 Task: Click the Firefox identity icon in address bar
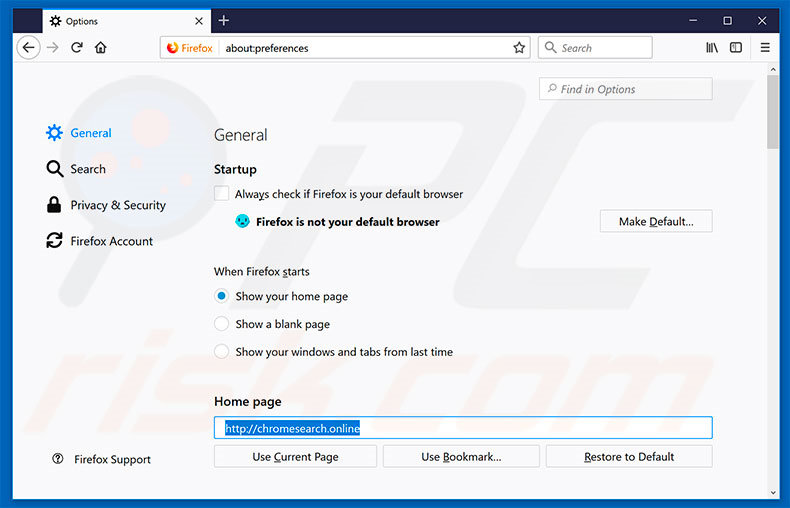pos(190,48)
